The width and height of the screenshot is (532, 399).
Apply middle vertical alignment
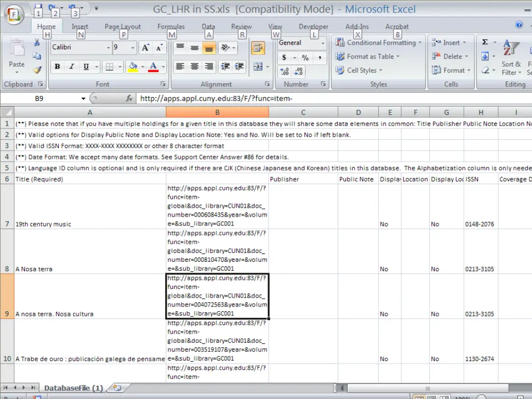(194, 48)
